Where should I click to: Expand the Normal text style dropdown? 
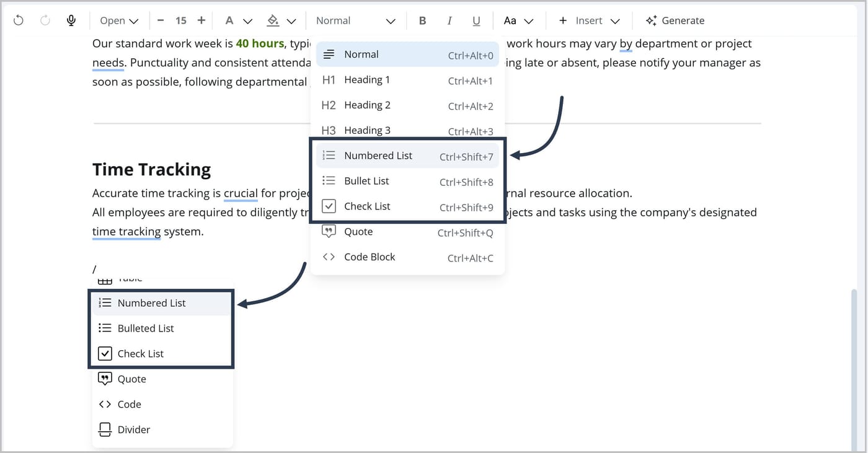pyautogui.click(x=355, y=20)
